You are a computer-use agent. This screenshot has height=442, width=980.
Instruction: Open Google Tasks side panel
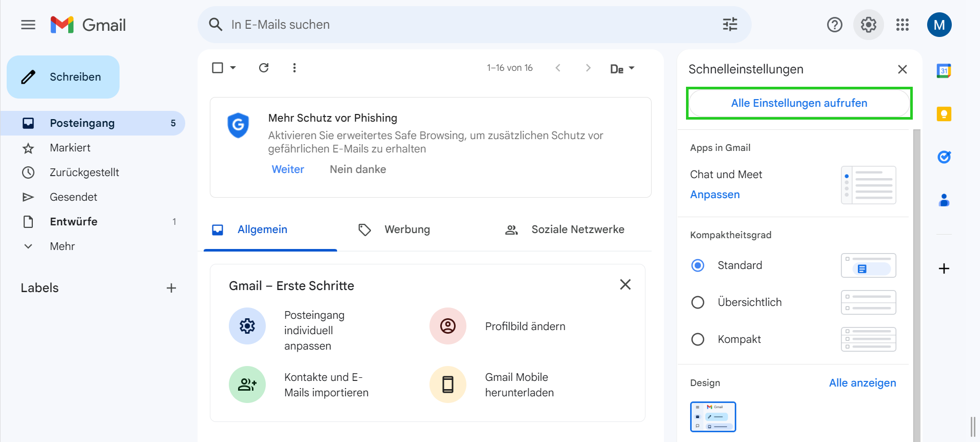coord(944,157)
